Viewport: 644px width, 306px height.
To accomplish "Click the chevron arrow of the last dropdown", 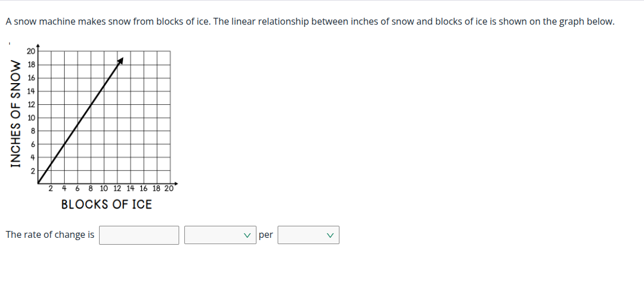I will (x=330, y=236).
